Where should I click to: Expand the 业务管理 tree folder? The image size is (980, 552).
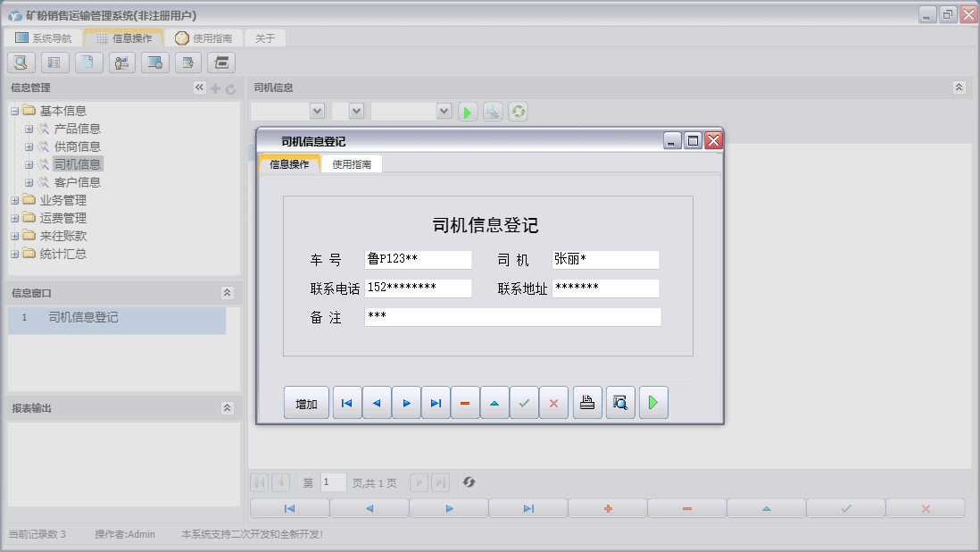(14, 200)
